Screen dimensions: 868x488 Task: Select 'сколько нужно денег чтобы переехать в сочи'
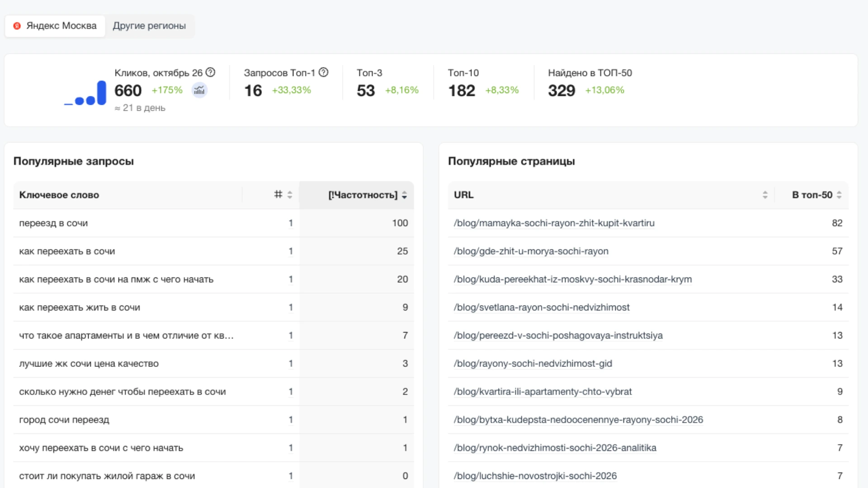pyautogui.click(x=122, y=392)
